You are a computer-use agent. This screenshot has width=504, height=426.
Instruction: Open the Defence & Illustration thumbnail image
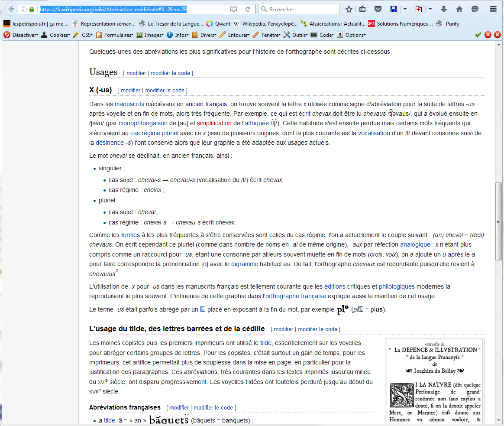[x=434, y=381]
